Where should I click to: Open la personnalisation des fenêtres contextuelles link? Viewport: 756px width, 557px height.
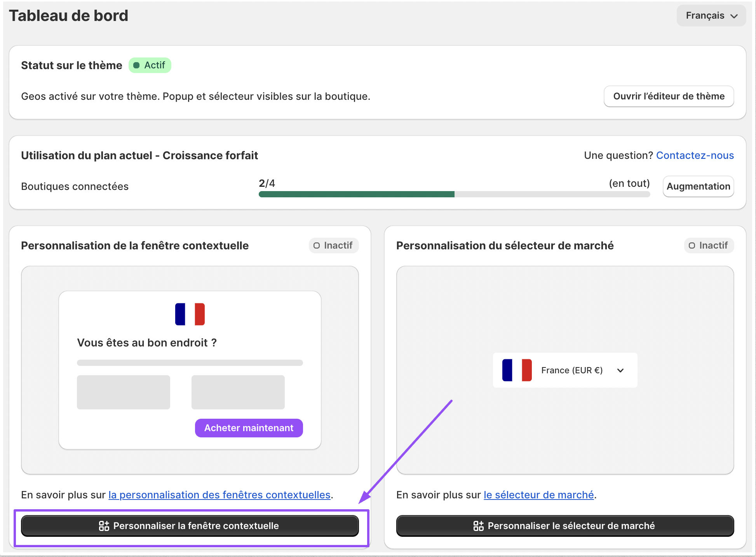219,495
